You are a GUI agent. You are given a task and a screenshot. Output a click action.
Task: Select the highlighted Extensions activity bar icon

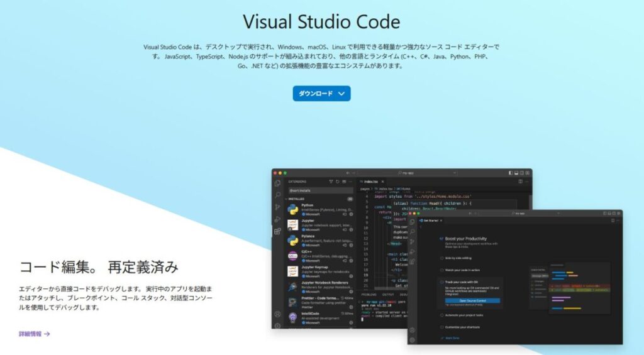277,231
